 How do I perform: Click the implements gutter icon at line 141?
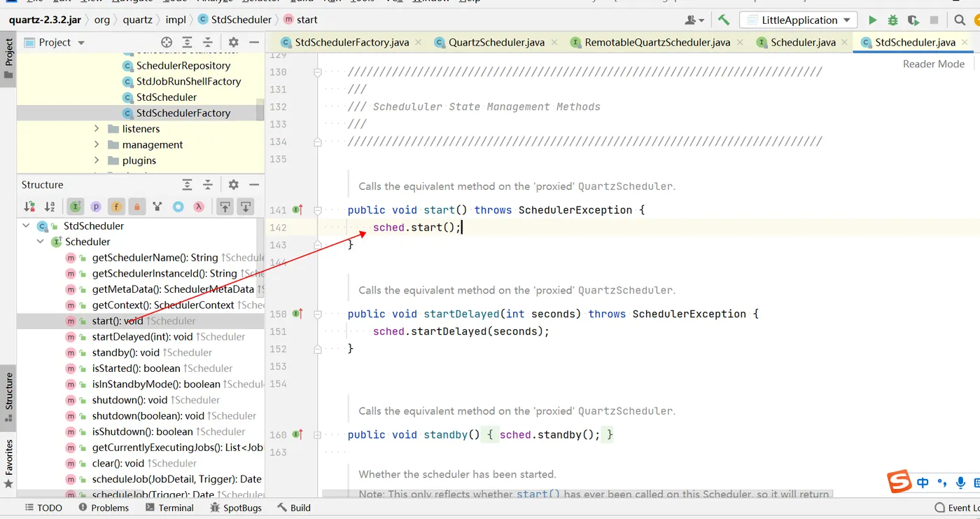(x=297, y=210)
